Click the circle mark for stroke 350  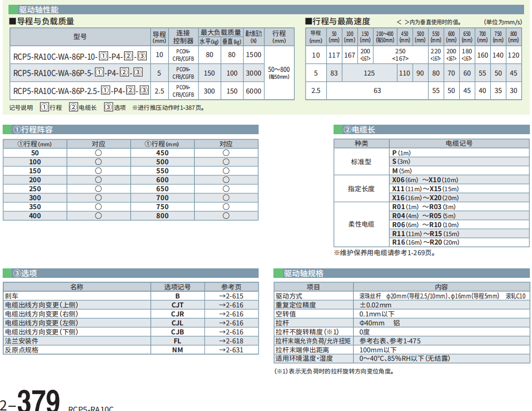[x=98, y=207]
